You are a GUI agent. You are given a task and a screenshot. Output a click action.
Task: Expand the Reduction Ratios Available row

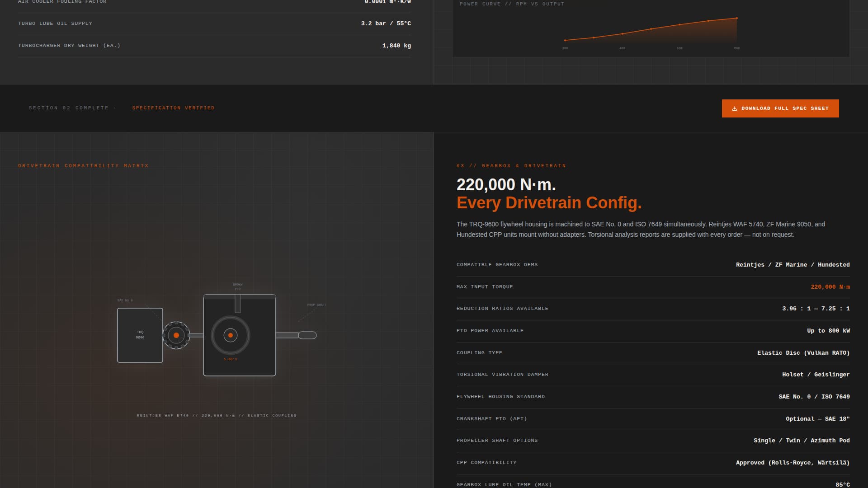tap(653, 308)
